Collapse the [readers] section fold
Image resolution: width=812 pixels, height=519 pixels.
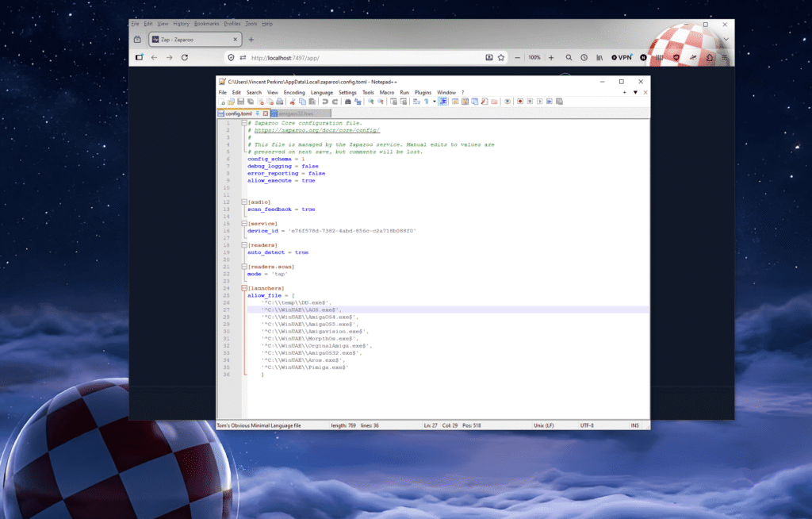tap(244, 244)
